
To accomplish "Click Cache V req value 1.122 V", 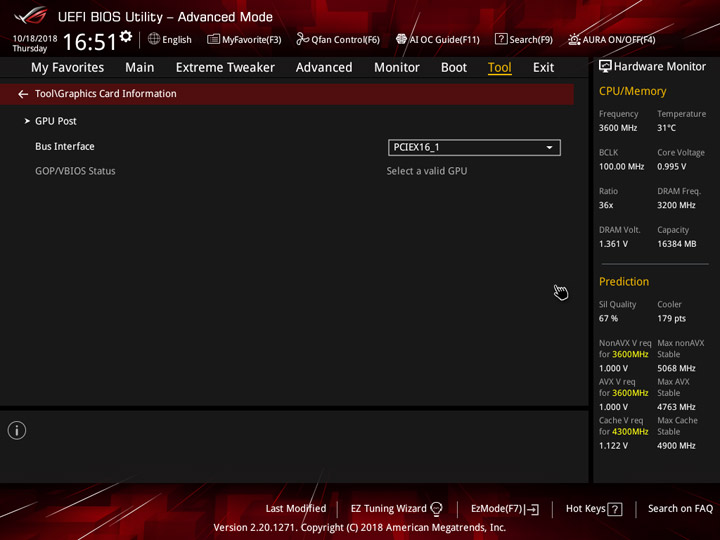I will [x=613, y=445].
